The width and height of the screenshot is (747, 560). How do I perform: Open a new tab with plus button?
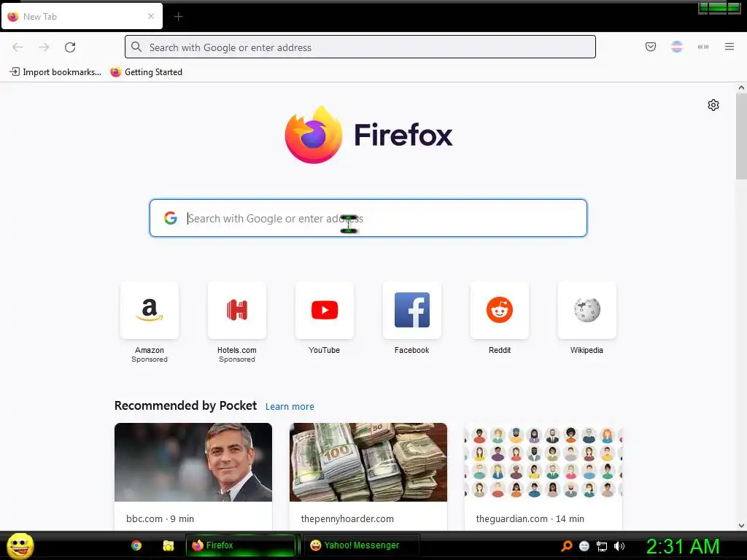pyautogui.click(x=178, y=17)
